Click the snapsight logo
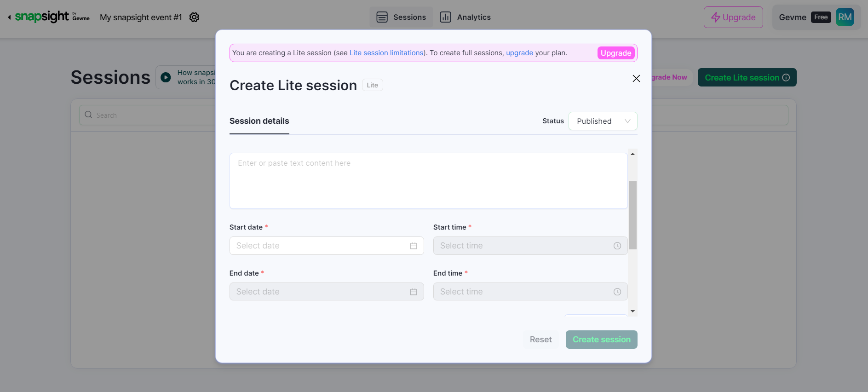 tap(42, 17)
